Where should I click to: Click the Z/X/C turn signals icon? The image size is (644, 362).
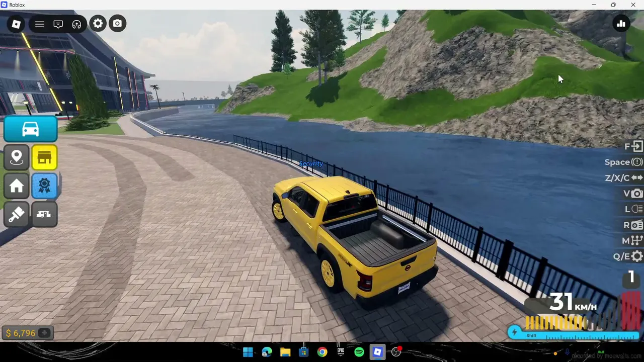tap(637, 177)
